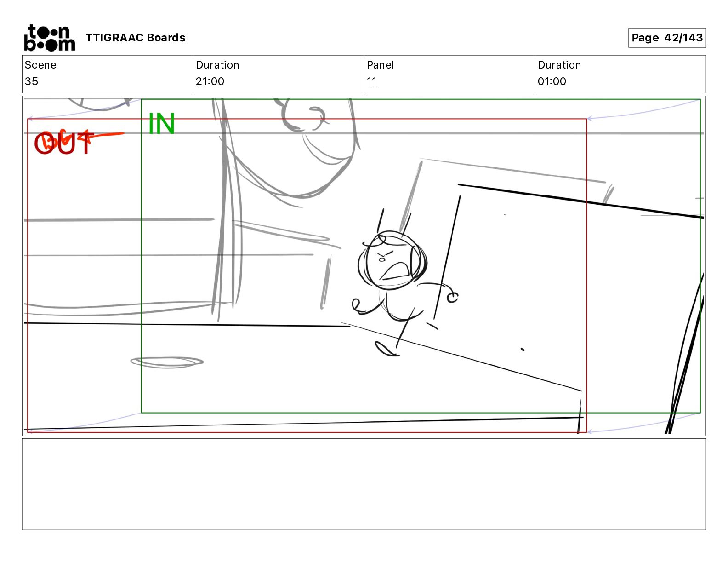
Task: Click the panel duration value "01:00"
Action: click(x=552, y=81)
